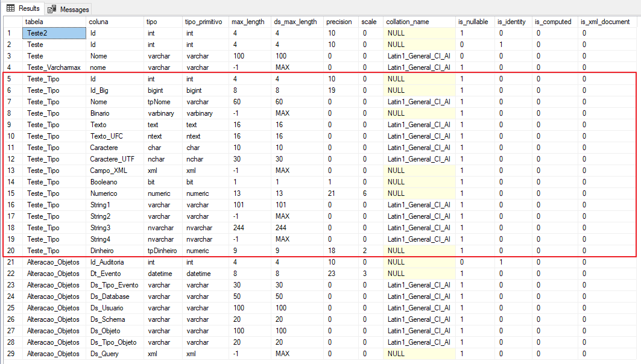Click precision value 21 in Numerico row
The width and height of the screenshot is (641, 364).
[x=341, y=193]
